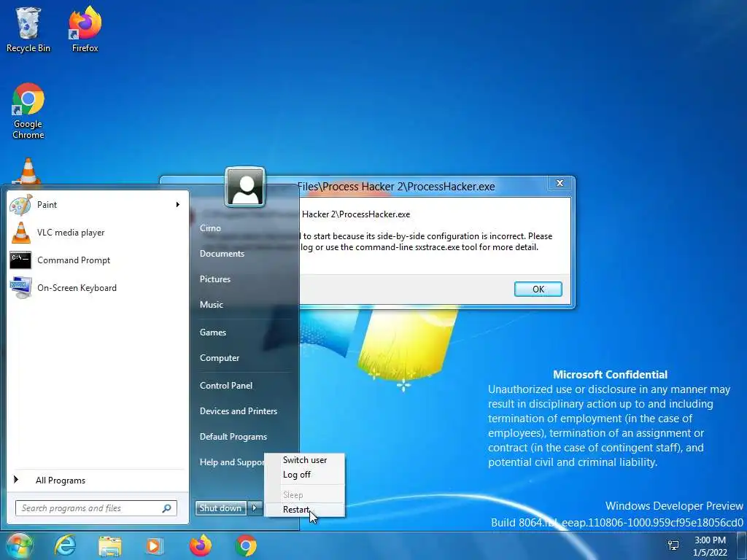
Task: Open Windows Media Player from taskbar
Action: [155, 545]
